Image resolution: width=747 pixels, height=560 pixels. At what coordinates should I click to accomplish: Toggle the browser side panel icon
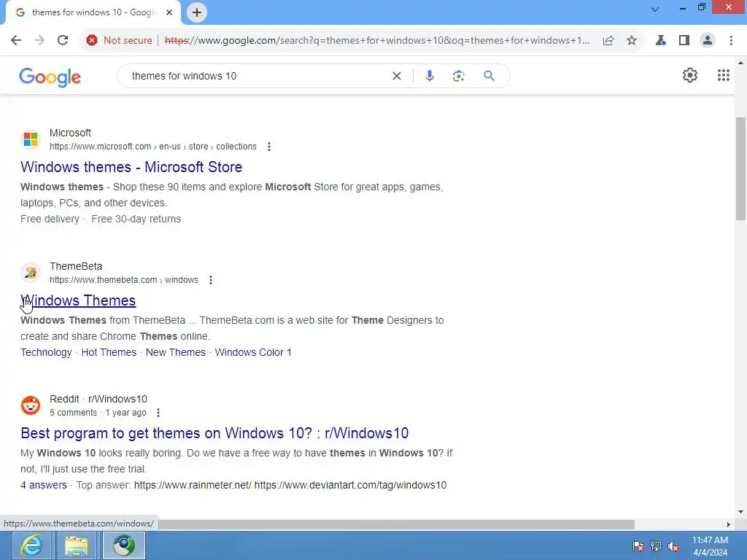click(684, 41)
